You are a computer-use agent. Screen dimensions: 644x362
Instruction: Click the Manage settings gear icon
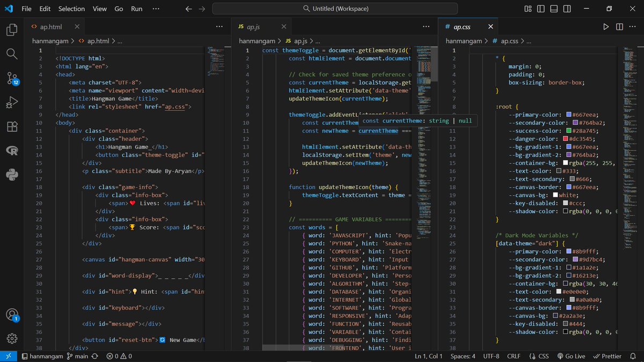tap(12, 338)
